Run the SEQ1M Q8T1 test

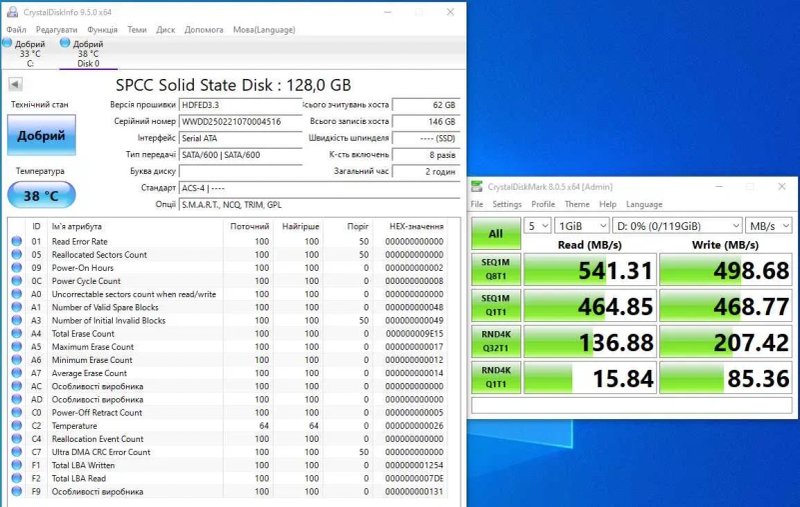495,269
